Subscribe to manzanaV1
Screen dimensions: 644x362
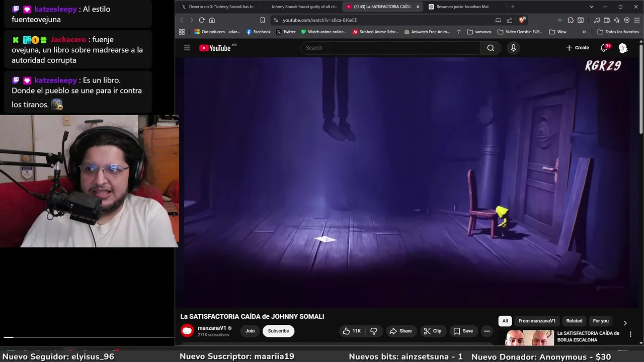(278, 331)
